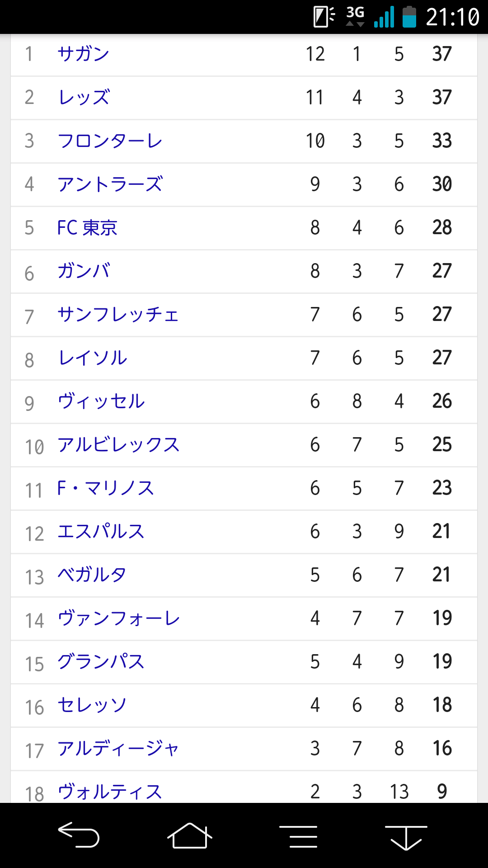Open the サガン team link
Viewport: 488px width, 868px height.
[x=84, y=54]
